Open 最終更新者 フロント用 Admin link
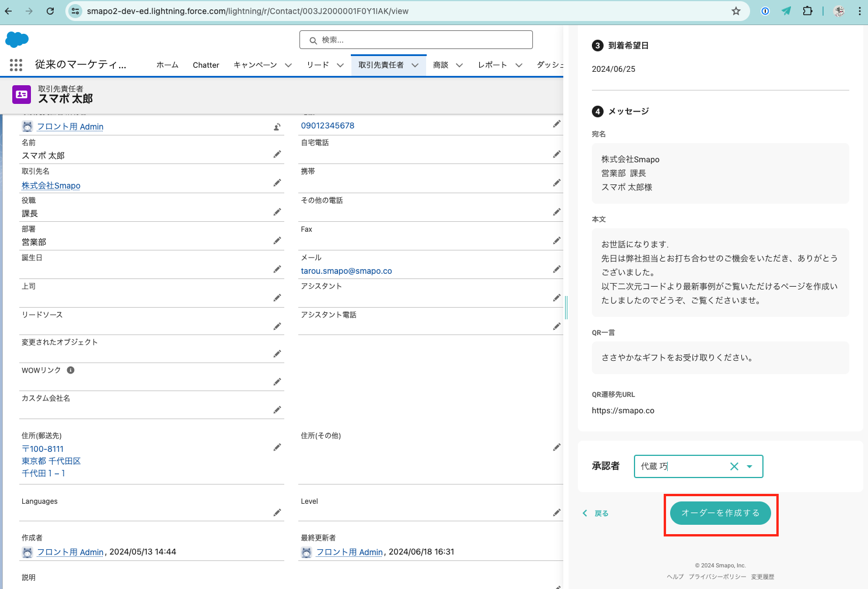This screenshot has height=589, width=868. point(349,552)
